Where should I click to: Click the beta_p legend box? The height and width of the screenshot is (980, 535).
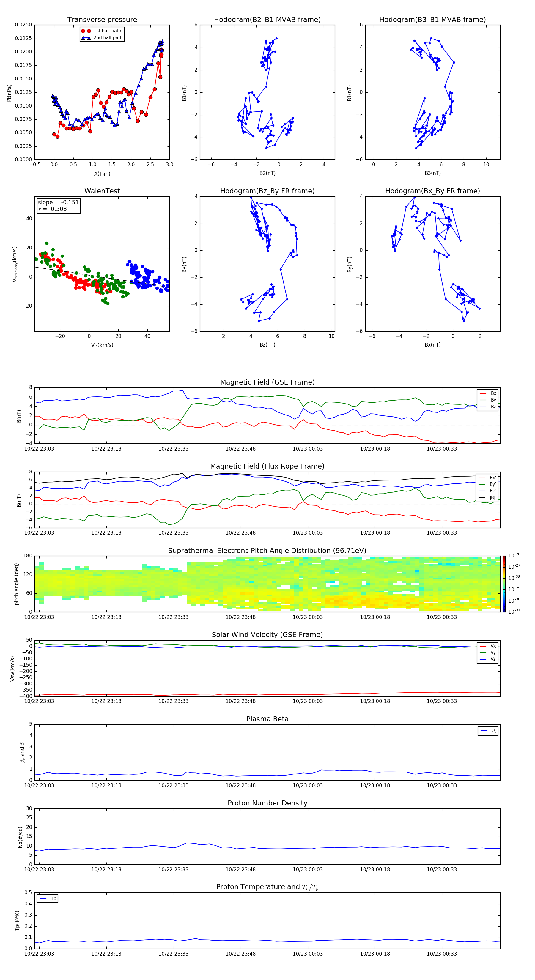tap(488, 731)
